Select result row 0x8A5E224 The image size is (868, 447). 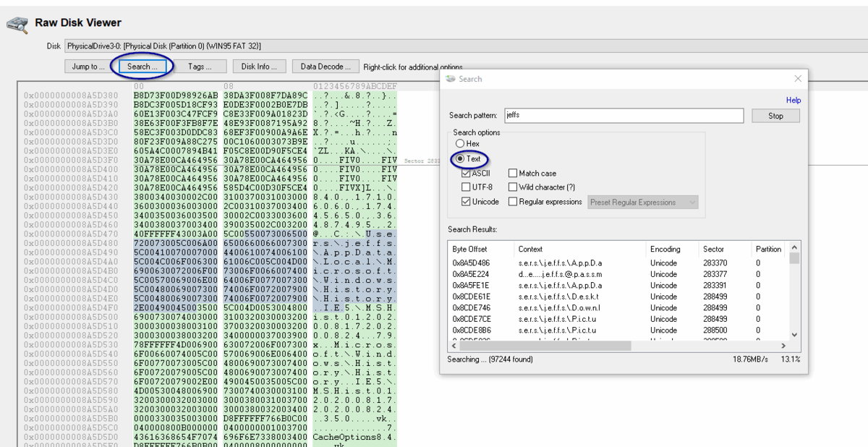(618, 275)
